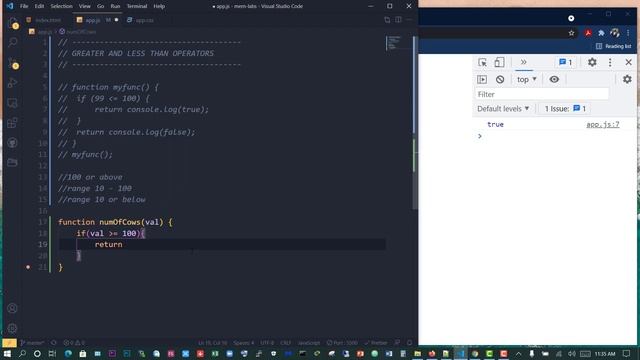640x360 pixels.
Task: Click the editor vertical scrollbar
Action: pos(414,122)
